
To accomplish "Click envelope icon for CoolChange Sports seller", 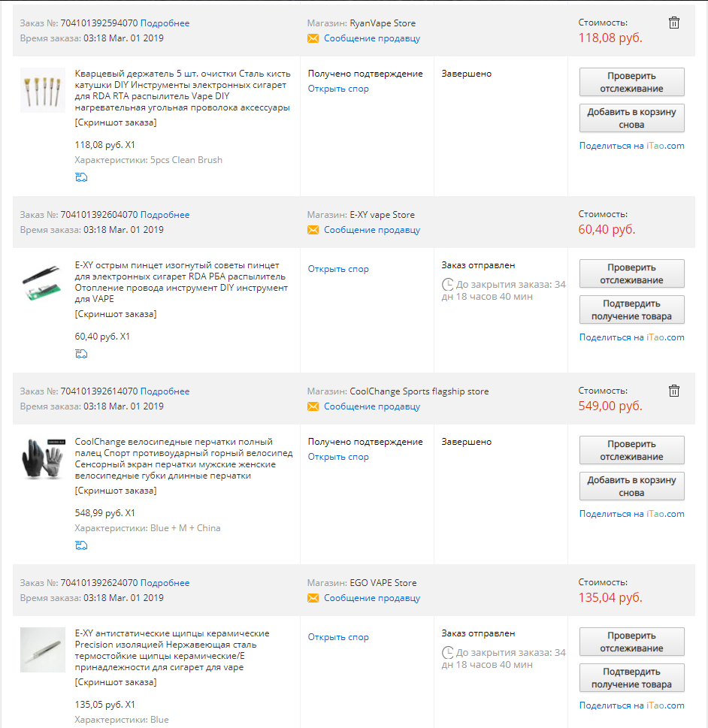I will [x=313, y=406].
